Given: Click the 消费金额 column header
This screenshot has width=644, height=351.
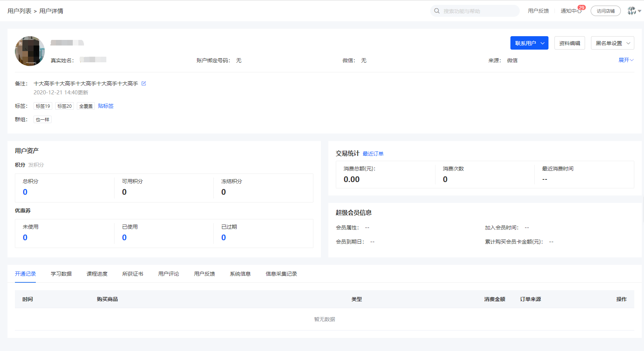Looking at the screenshot, I should [495, 299].
